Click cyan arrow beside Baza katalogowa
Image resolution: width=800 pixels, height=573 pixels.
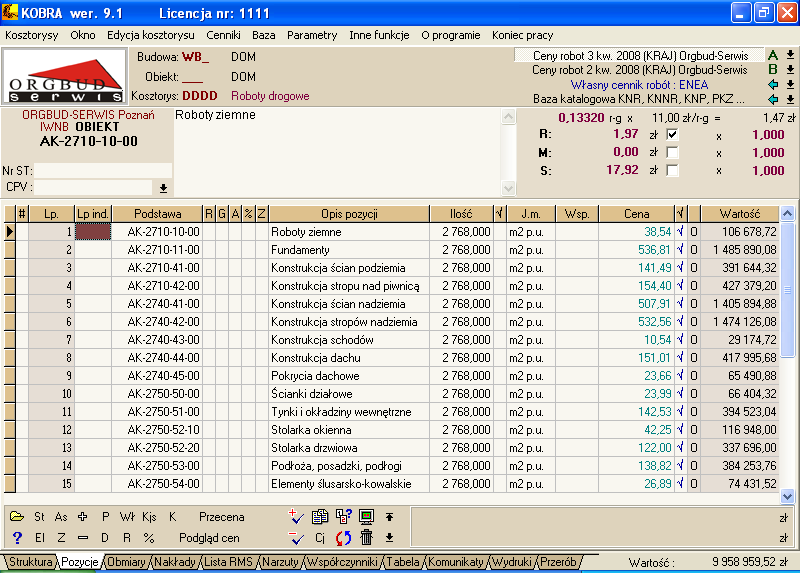tap(773, 98)
